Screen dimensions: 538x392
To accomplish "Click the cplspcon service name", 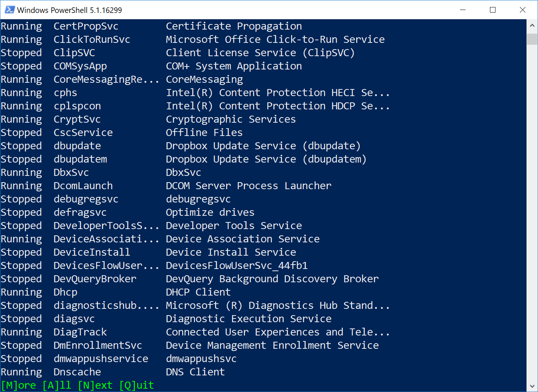I will (x=77, y=106).
